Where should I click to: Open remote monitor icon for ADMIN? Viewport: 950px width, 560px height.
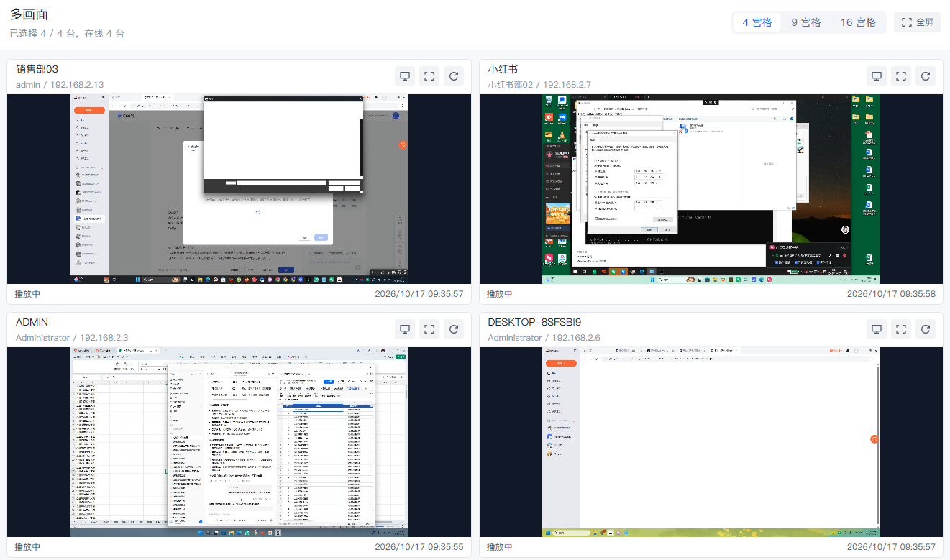pos(405,329)
